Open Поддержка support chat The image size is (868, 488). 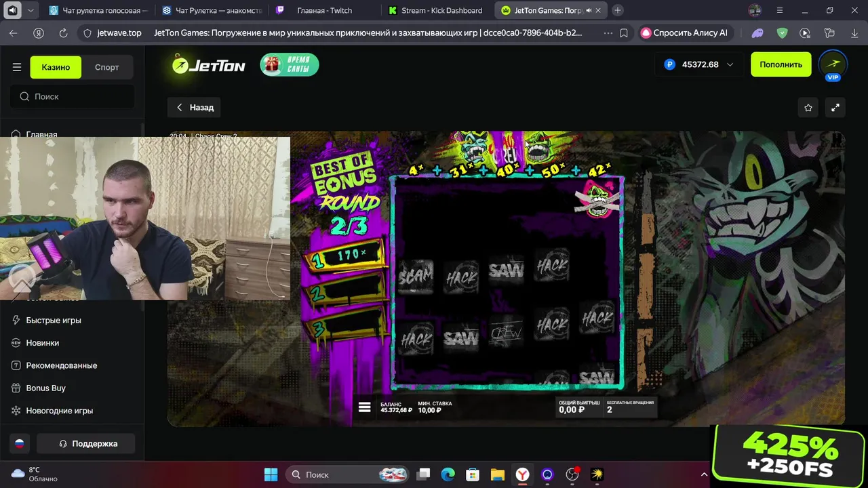tap(86, 443)
